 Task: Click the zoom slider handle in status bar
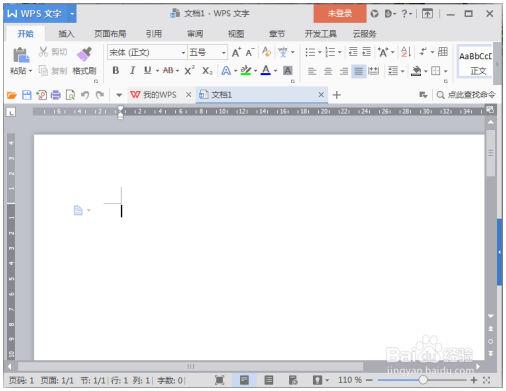click(x=423, y=380)
